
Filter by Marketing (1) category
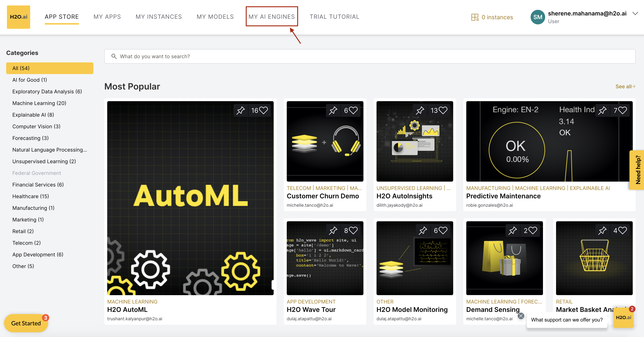click(28, 220)
